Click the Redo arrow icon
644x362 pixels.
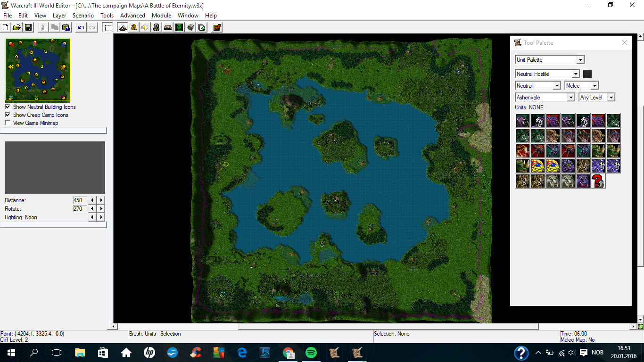click(x=92, y=27)
